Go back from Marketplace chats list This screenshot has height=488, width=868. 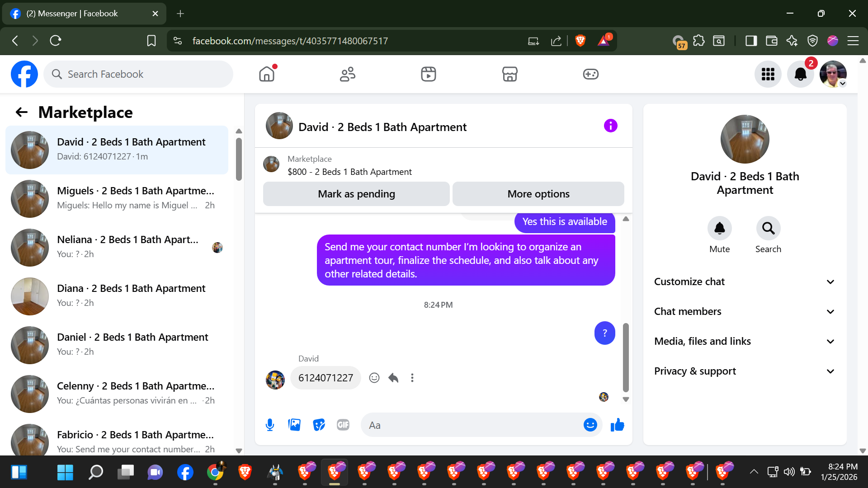click(x=22, y=112)
